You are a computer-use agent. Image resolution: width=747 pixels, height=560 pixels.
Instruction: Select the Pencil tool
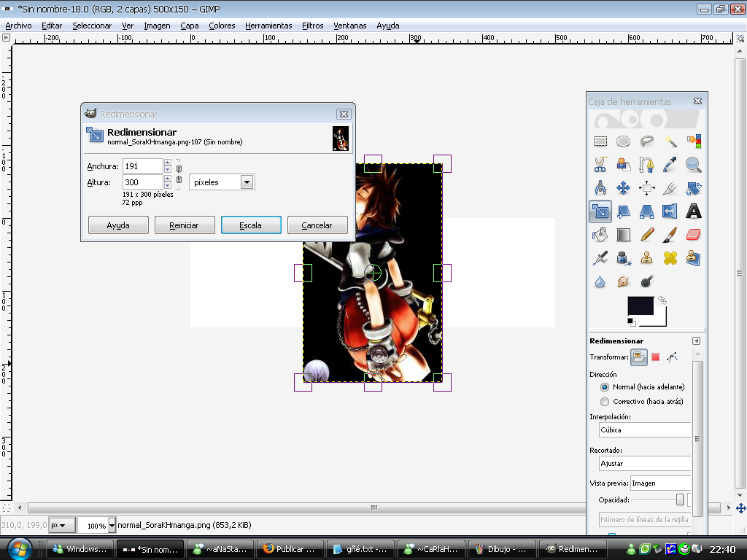pyautogui.click(x=646, y=235)
